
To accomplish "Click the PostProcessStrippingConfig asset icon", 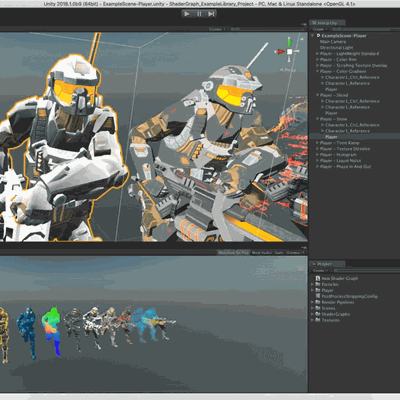I will pos(318,296).
